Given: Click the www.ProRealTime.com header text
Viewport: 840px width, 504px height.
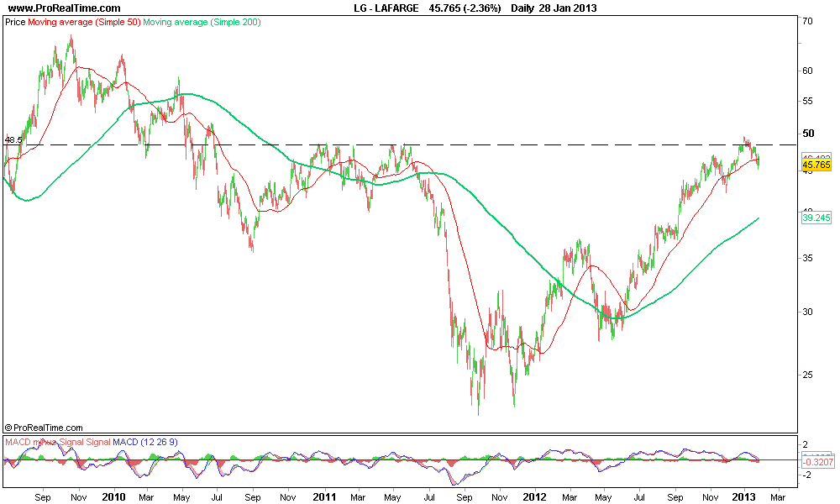Looking at the screenshot, I should [65, 8].
